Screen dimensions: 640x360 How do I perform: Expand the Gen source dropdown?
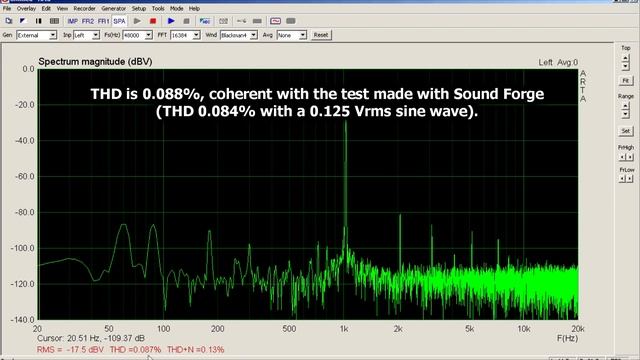[53, 35]
